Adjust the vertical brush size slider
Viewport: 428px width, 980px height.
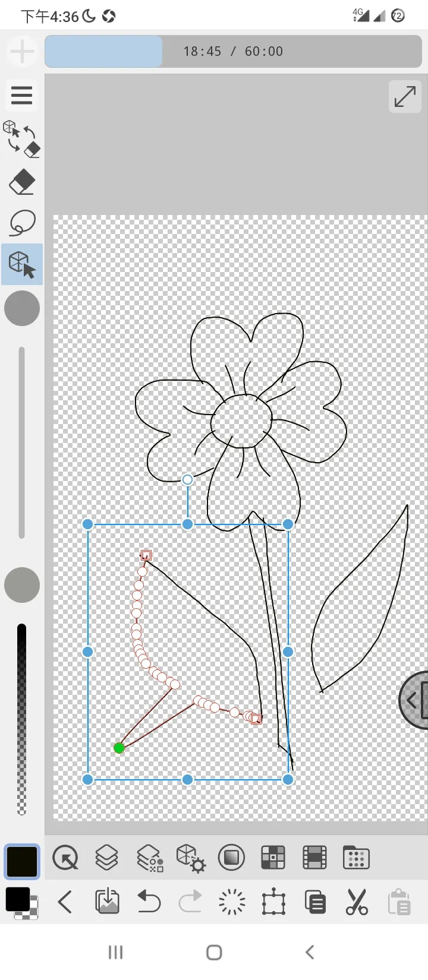[22, 442]
